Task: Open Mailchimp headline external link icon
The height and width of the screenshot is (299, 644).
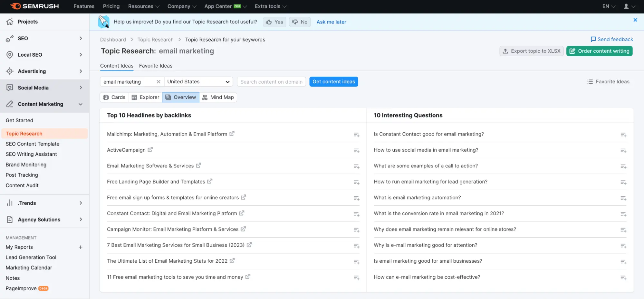Action: coord(232,134)
